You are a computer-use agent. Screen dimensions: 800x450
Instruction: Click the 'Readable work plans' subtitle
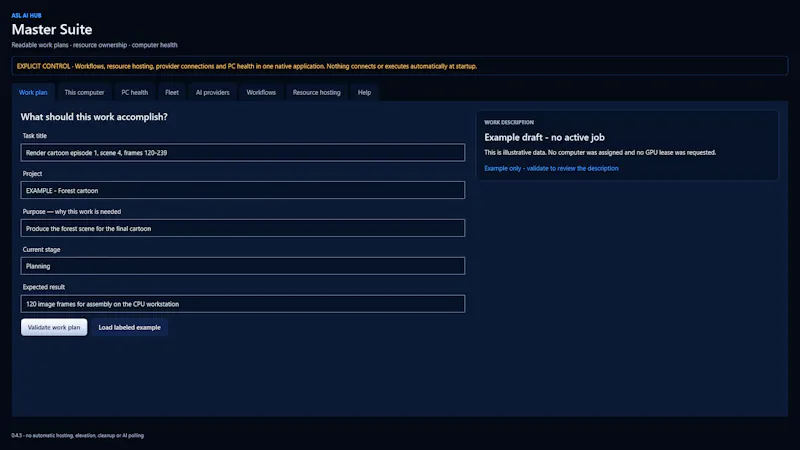[94, 45]
